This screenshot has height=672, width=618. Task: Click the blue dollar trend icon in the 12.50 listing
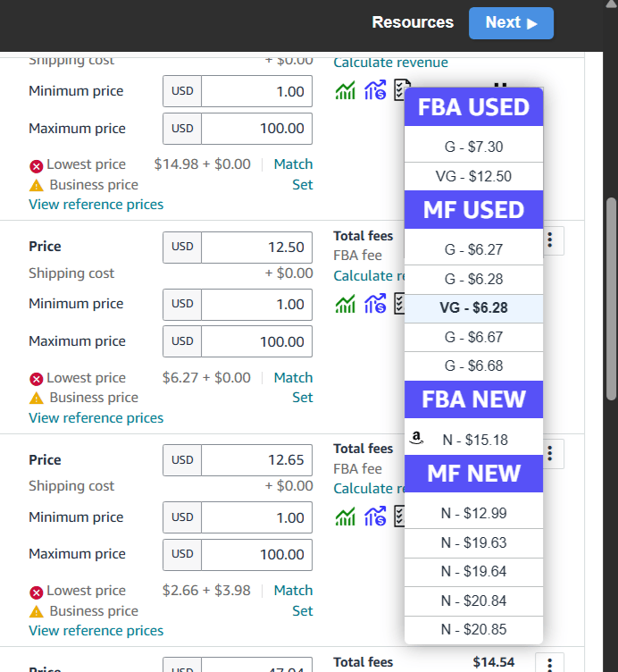tap(375, 305)
